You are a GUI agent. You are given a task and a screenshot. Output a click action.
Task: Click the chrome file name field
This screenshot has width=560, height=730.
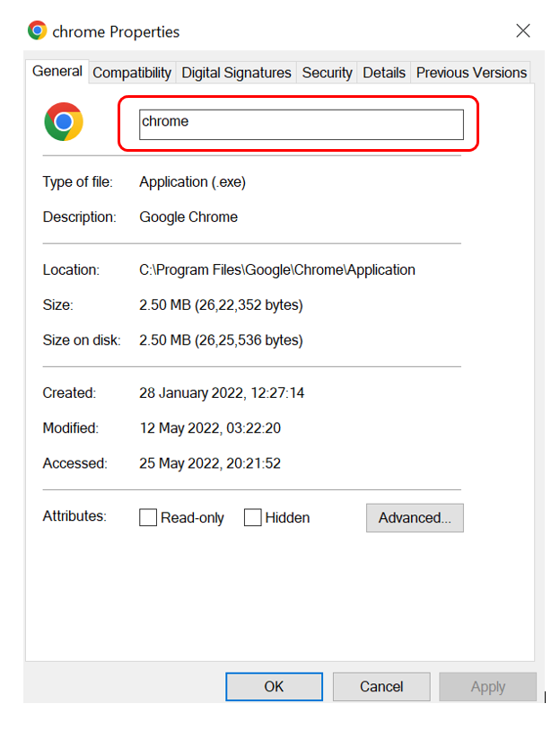[301, 124]
